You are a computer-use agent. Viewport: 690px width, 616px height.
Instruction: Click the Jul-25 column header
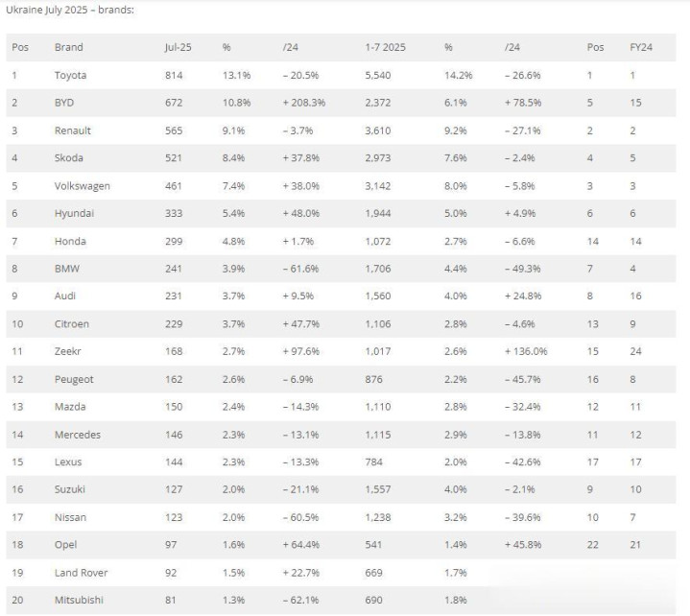(178, 47)
